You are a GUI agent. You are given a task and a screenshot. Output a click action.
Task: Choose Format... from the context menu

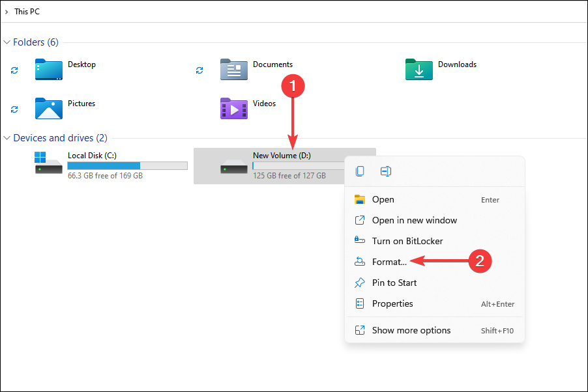(x=389, y=262)
